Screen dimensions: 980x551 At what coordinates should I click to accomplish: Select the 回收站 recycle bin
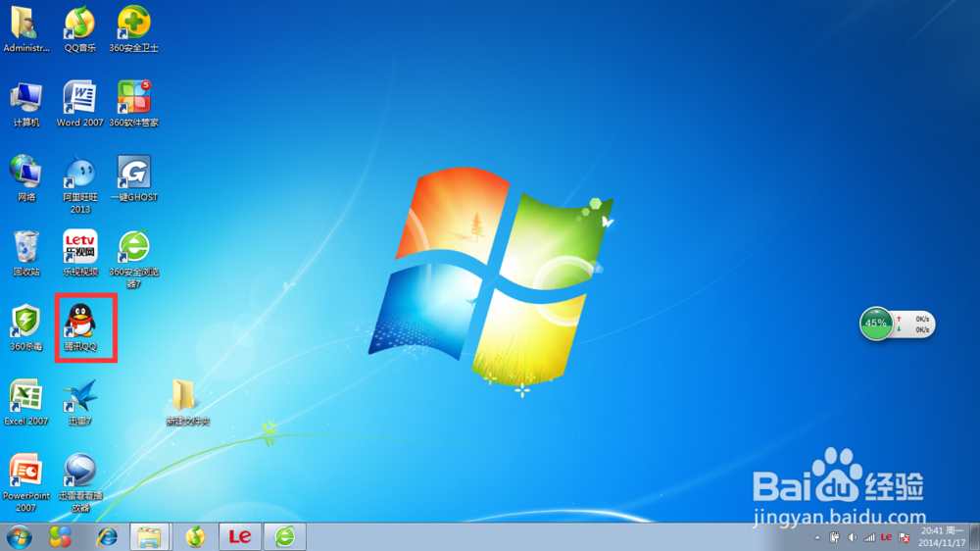25,253
